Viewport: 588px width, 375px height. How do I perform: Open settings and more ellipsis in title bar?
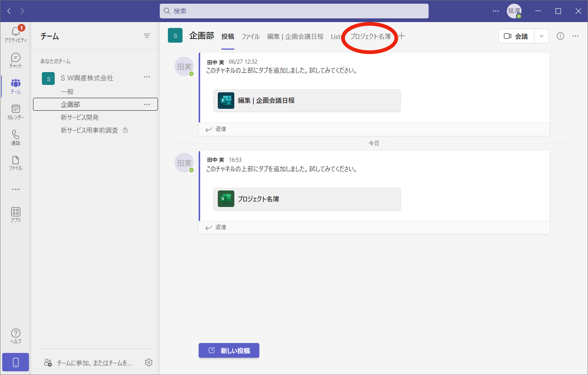(x=496, y=11)
